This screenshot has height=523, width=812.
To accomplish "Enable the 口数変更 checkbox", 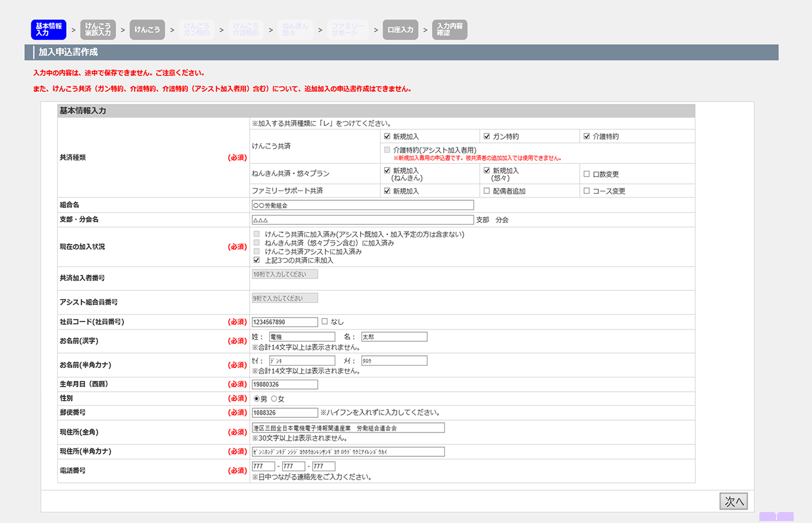I will point(586,174).
